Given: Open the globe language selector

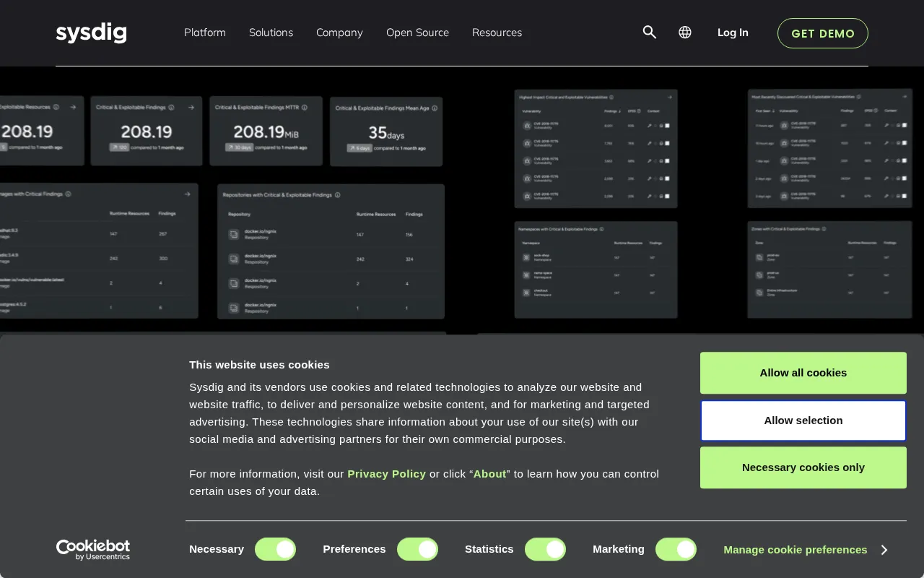Looking at the screenshot, I should coord(685,33).
